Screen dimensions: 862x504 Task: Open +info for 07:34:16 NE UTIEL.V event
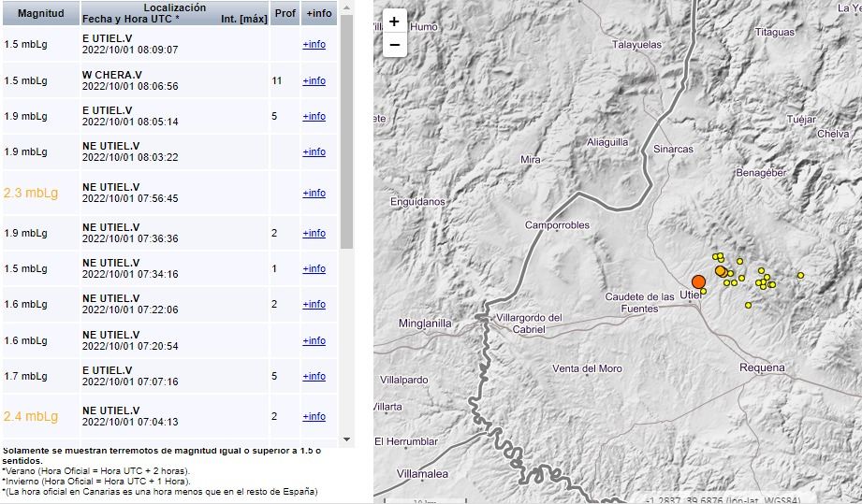(314, 268)
